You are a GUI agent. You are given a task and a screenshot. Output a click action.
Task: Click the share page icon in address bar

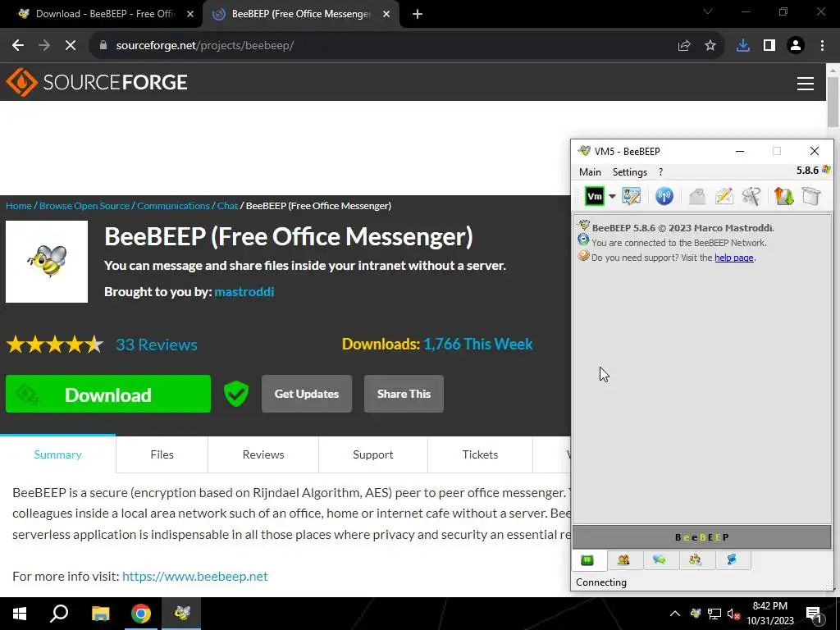[684, 46]
